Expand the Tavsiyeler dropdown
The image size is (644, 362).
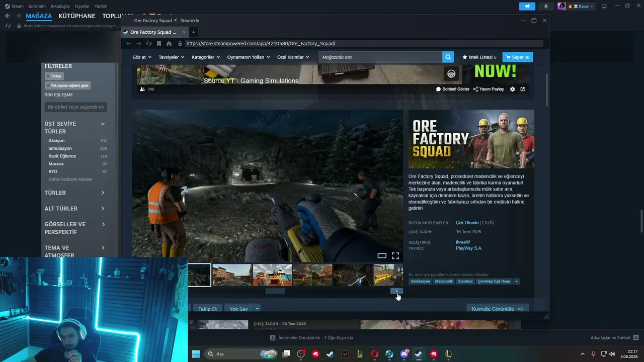[x=172, y=57]
